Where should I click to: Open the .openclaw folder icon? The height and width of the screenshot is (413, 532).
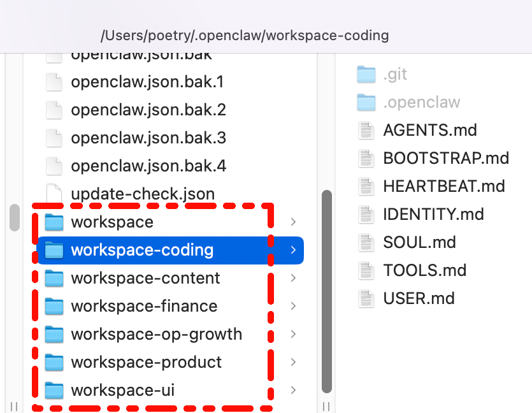tap(366, 103)
